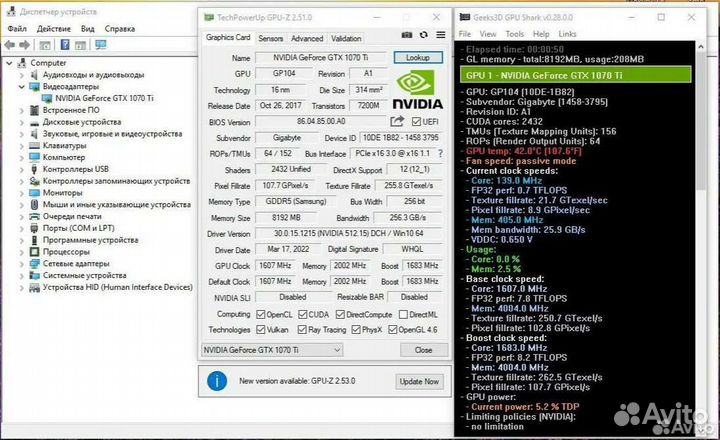Image resolution: width=720 pixels, height=440 pixels.
Task: Click the Update Now button
Action: click(419, 381)
